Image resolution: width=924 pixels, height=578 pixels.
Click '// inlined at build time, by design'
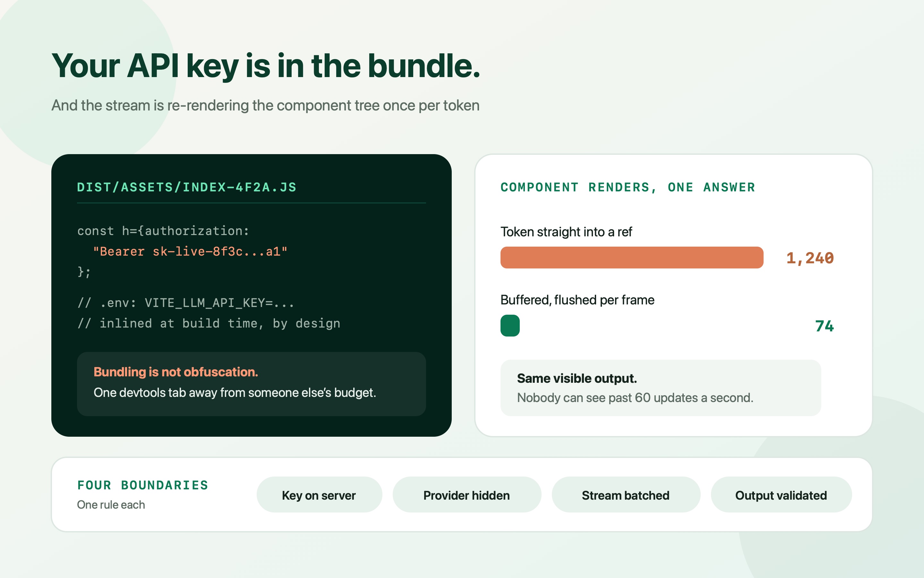pyautogui.click(x=209, y=323)
